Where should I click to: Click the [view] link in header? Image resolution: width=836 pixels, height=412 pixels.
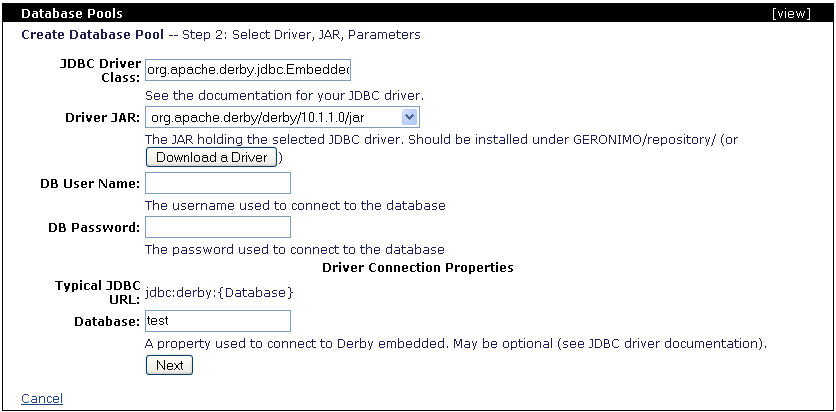click(x=809, y=15)
